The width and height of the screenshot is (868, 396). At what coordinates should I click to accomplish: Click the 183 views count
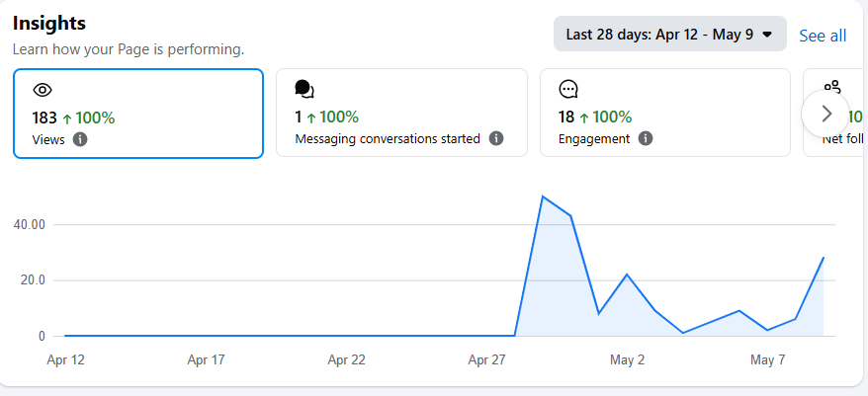(44, 118)
